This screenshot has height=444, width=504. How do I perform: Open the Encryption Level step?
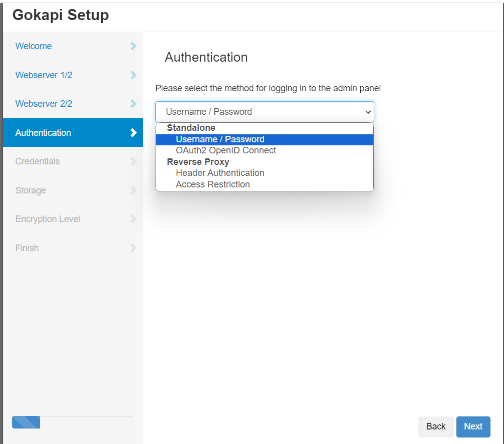click(73, 219)
